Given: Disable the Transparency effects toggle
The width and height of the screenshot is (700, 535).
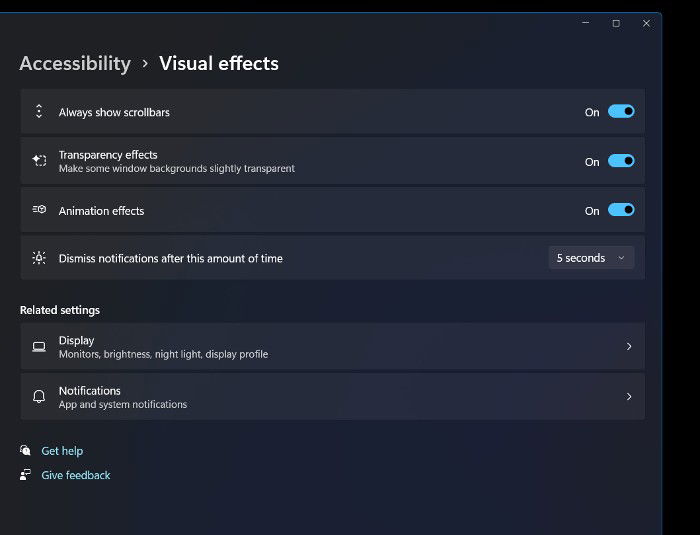Looking at the screenshot, I should pos(621,161).
